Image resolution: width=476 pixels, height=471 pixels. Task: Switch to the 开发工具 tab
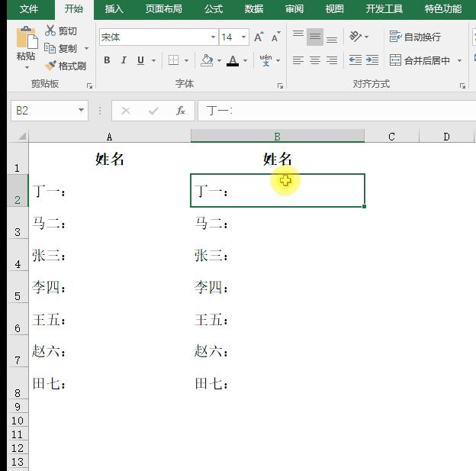tap(384, 9)
